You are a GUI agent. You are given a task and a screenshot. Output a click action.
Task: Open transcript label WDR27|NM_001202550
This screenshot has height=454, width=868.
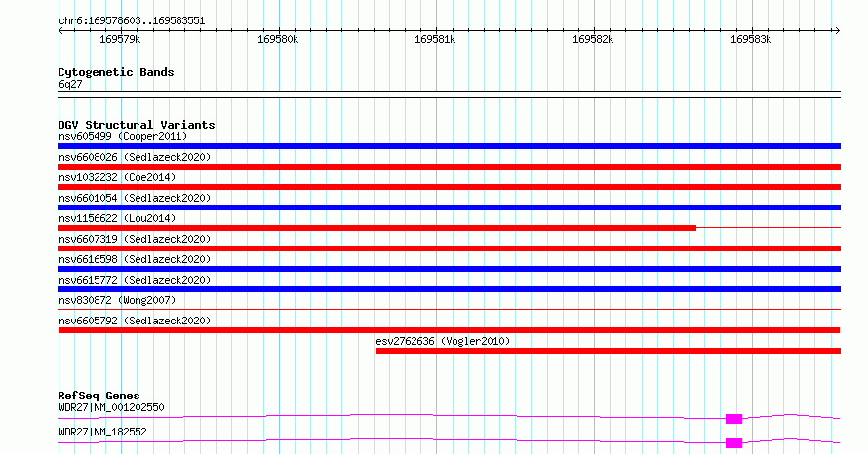111,407
